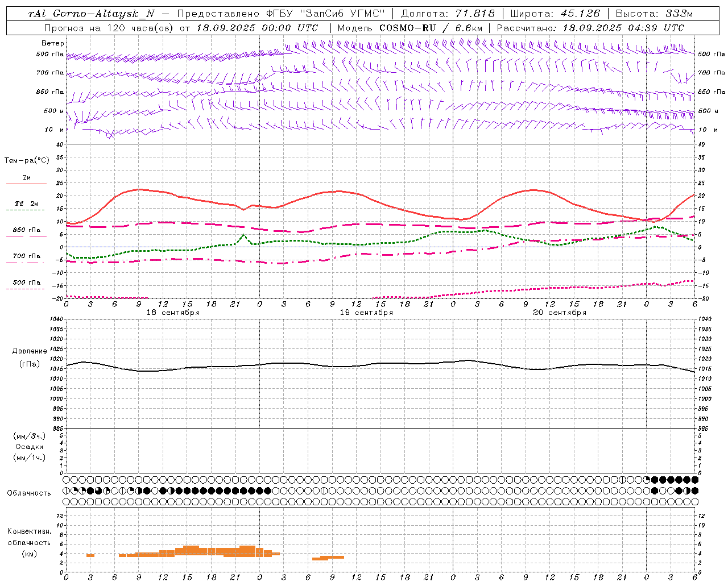Select the text Предоставлено ФГБУ "ЗапСиб УГМС"
Viewport: 728px width, 582px height.
click(x=282, y=14)
